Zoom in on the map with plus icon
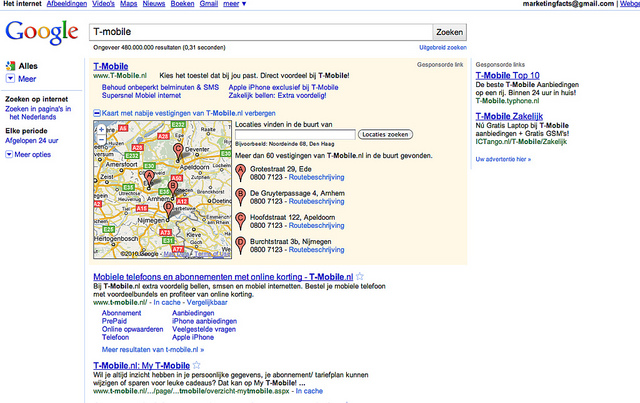This screenshot has width=640, height=403. (x=101, y=129)
